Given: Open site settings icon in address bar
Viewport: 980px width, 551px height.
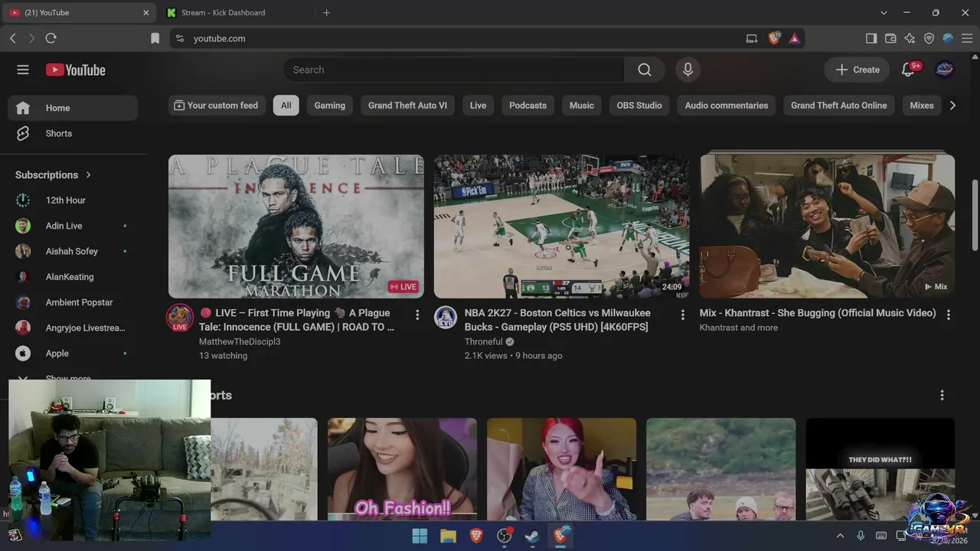Looking at the screenshot, I should click(x=180, y=38).
